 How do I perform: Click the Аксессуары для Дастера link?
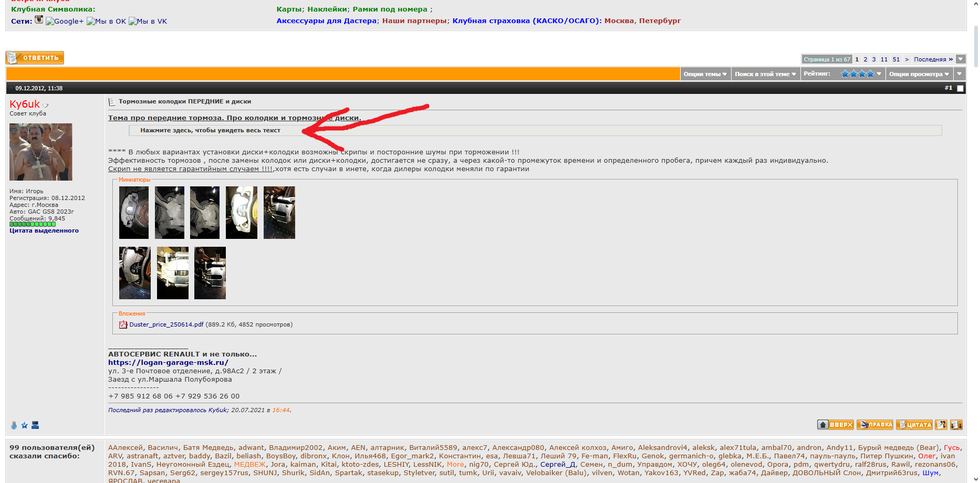(326, 21)
